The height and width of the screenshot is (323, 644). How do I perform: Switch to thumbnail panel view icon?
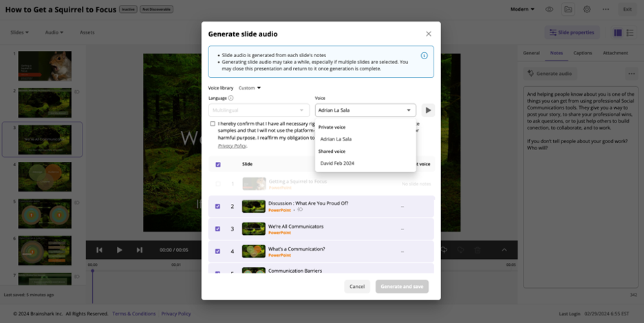click(618, 32)
